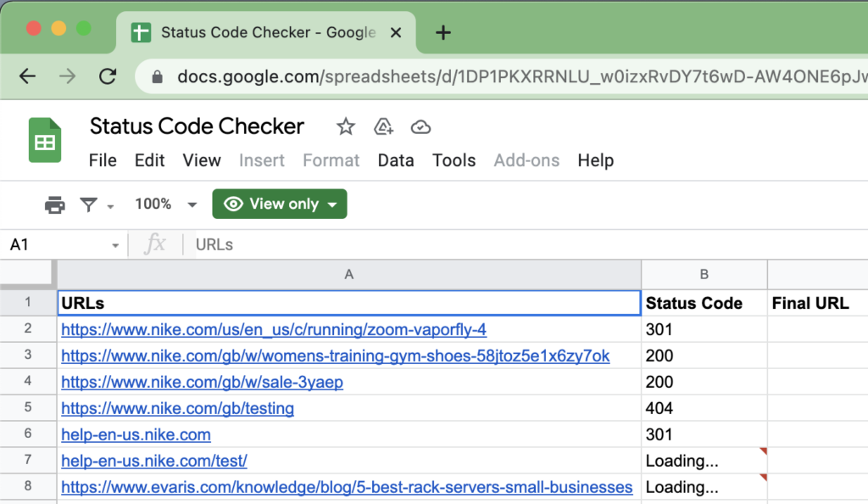Open the evaris.com rack servers blog link
This screenshot has height=504, width=868.
coord(346,487)
